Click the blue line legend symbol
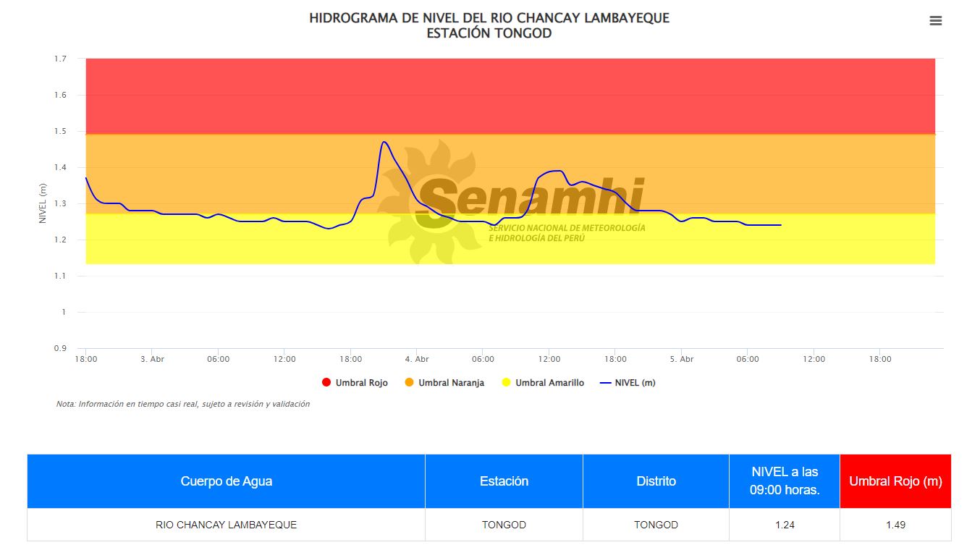980x558 pixels. (x=606, y=383)
